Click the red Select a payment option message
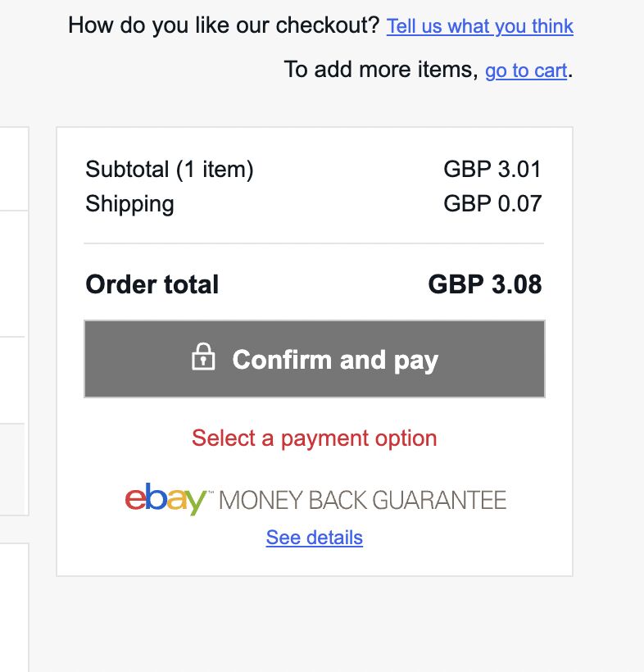This screenshot has width=644, height=672. pos(314,438)
